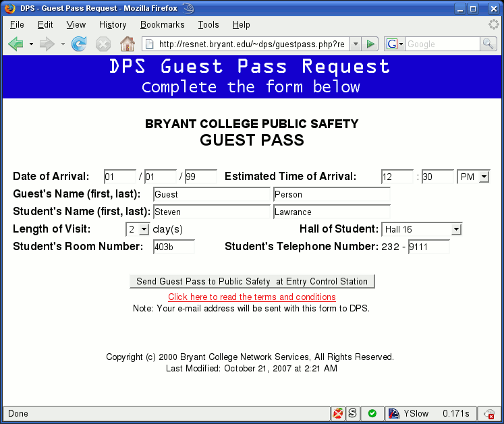The height and width of the screenshot is (424, 504).
Task: Click the arrival minutes field containing 30
Action: point(438,177)
